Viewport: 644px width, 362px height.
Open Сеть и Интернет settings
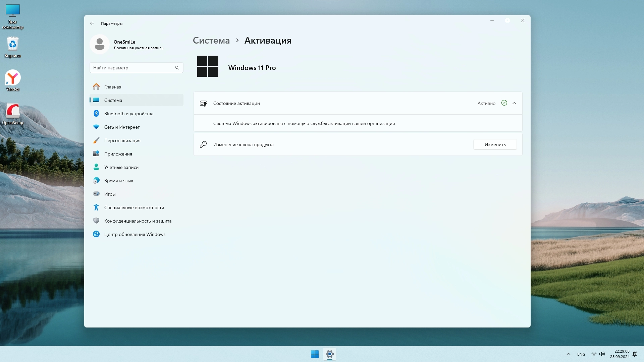122,127
